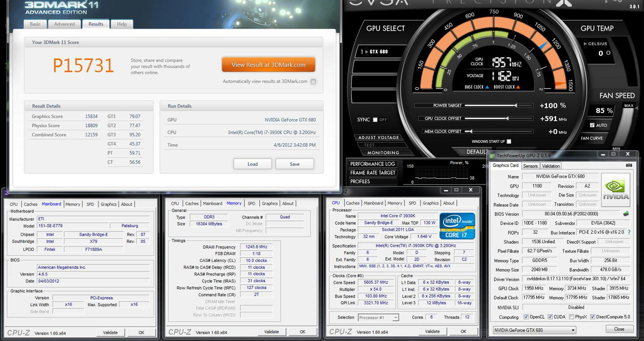Image resolution: width=644 pixels, height=341 pixels.
Task: Open the Help tab in 3DMark 11
Action: coord(122,24)
